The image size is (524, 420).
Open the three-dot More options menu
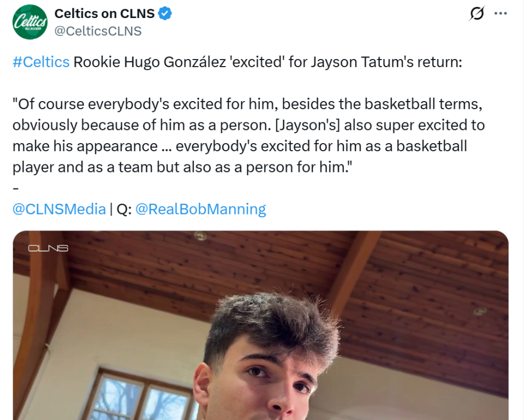coord(501,14)
